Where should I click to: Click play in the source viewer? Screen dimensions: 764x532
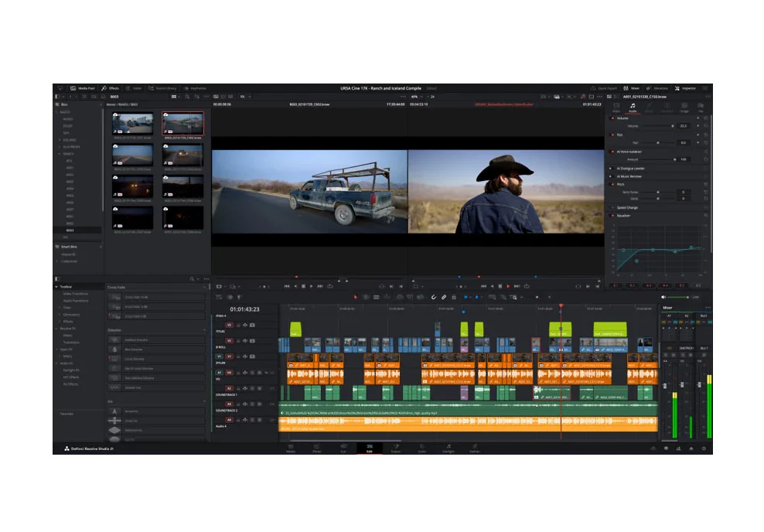pos(312,286)
